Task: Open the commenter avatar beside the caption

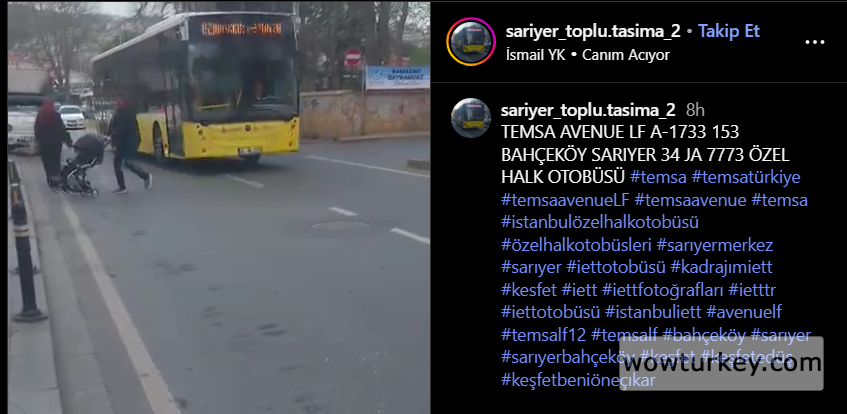Action: [471, 118]
